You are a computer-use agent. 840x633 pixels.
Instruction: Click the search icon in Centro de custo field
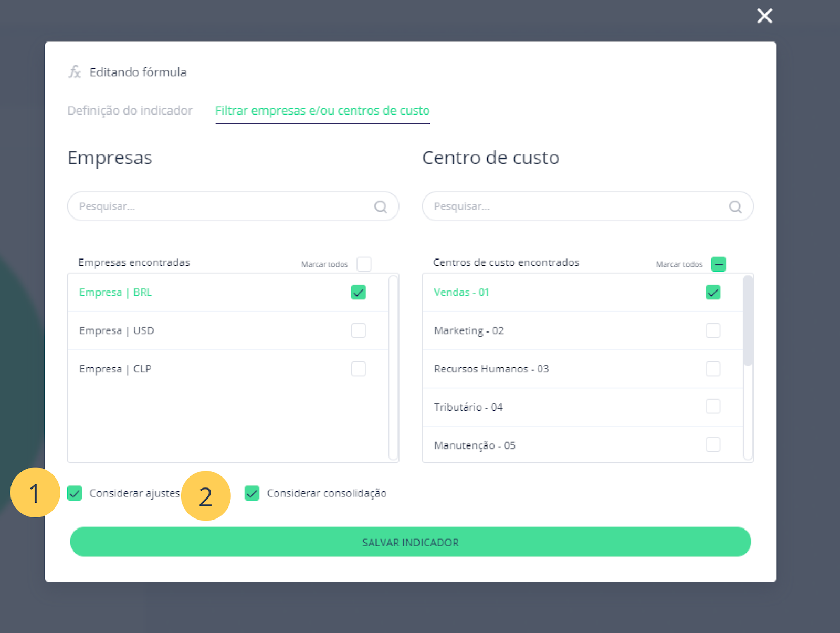tap(735, 206)
